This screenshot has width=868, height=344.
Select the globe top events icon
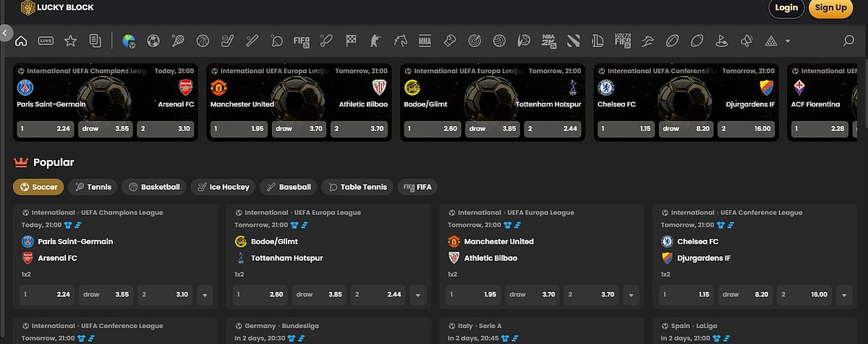click(129, 41)
